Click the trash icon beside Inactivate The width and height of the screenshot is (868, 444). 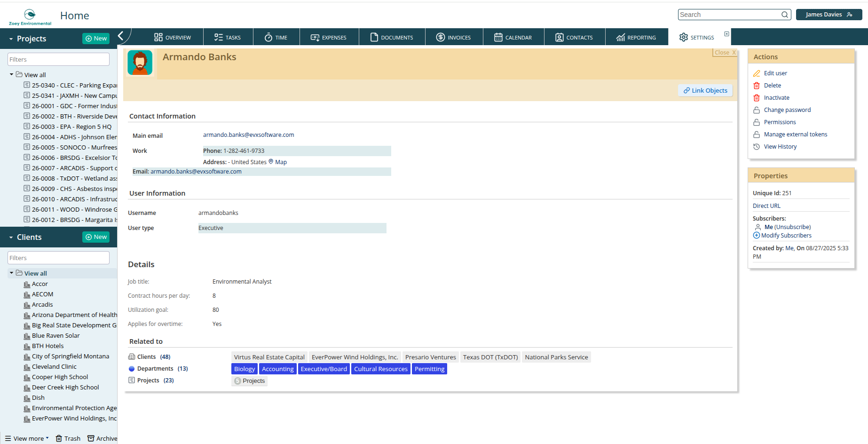pyautogui.click(x=757, y=98)
